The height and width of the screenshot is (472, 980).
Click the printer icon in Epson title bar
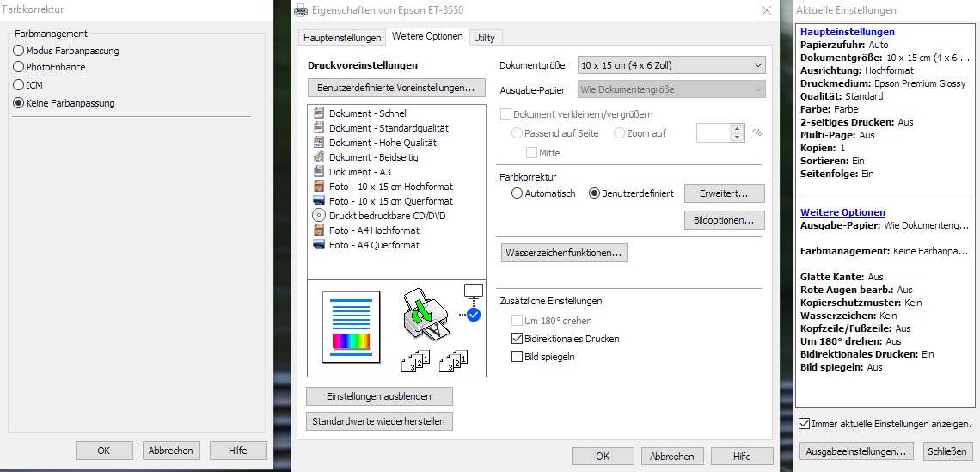(301, 10)
